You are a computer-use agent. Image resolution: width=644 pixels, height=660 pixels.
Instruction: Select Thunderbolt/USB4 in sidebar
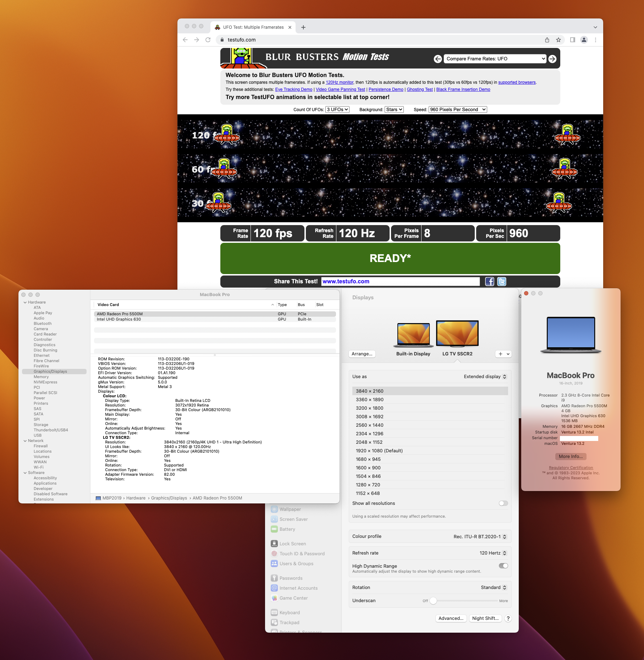pyautogui.click(x=51, y=430)
